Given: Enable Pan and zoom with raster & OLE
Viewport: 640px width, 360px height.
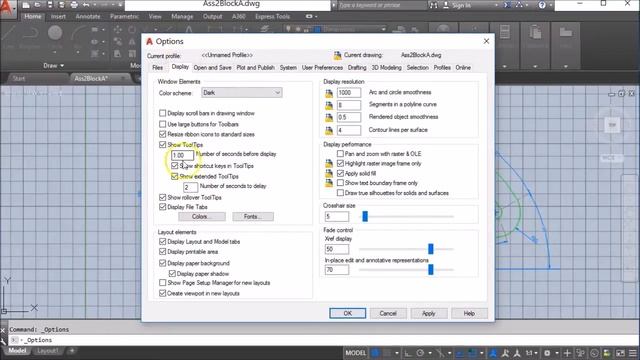Looking at the screenshot, I should [x=340, y=153].
